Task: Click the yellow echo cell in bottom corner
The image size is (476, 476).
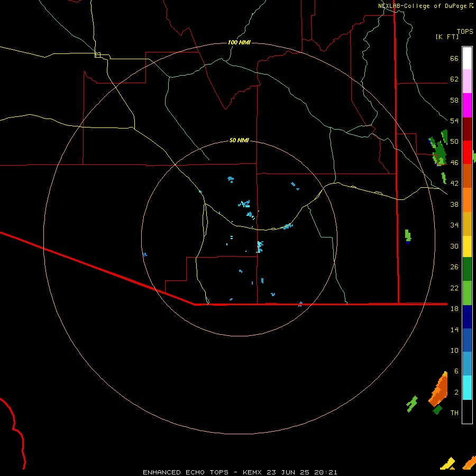Action: click(448, 463)
